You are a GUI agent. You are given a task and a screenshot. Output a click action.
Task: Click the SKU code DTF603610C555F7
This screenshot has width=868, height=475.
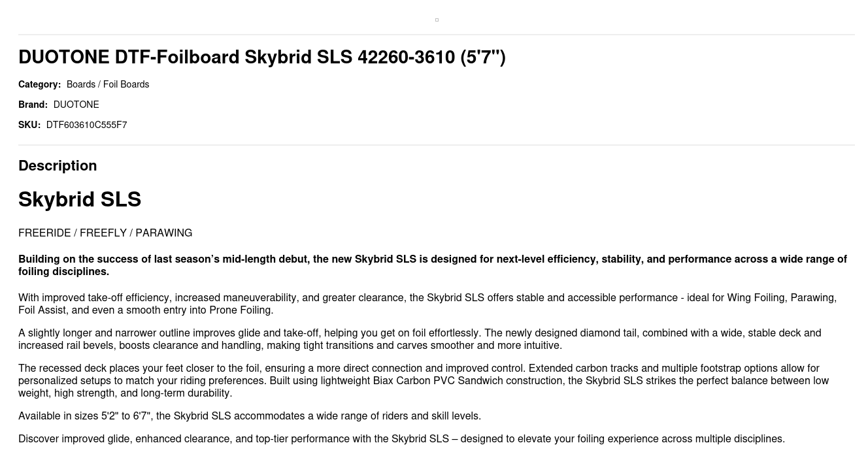click(x=86, y=125)
